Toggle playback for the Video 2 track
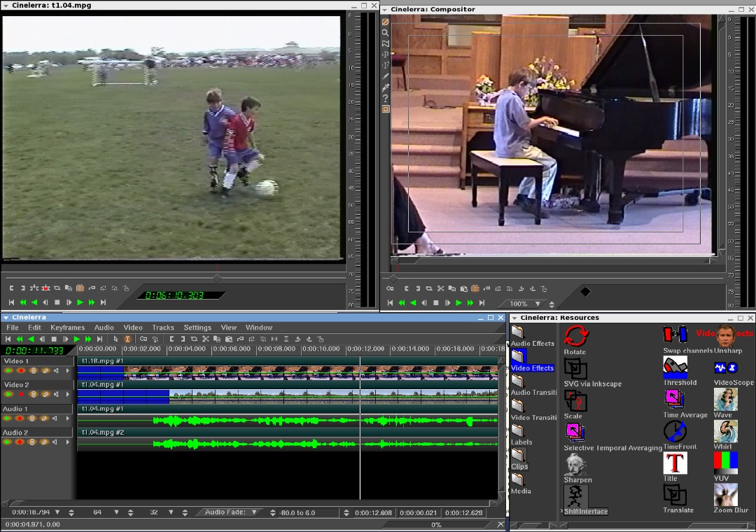Screen dimensions: 756x532 (8, 394)
